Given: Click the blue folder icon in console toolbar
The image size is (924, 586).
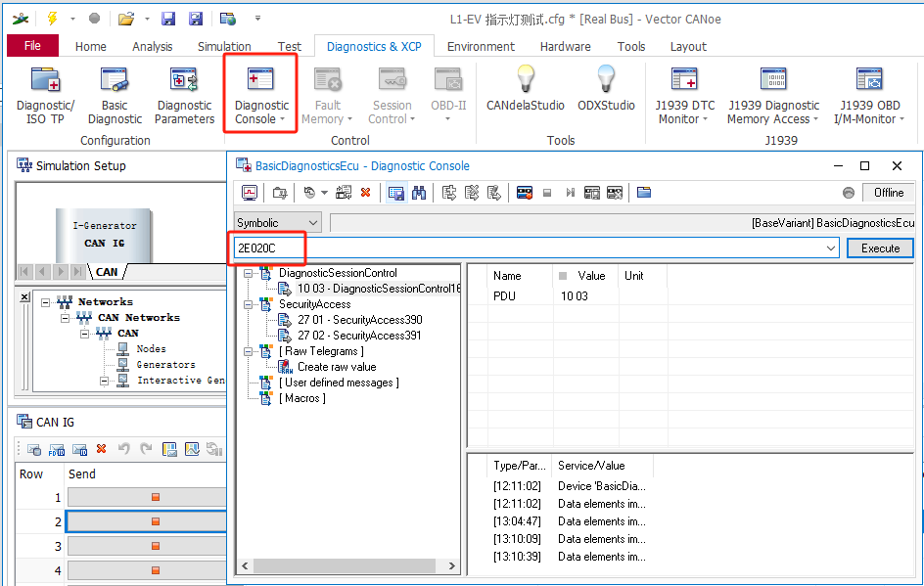Looking at the screenshot, I should click(x=644, y=193).
